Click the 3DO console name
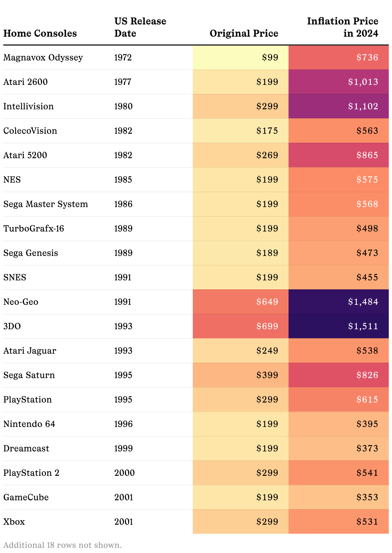This screenshot has width=392, height=553. [x=12, y=326]
